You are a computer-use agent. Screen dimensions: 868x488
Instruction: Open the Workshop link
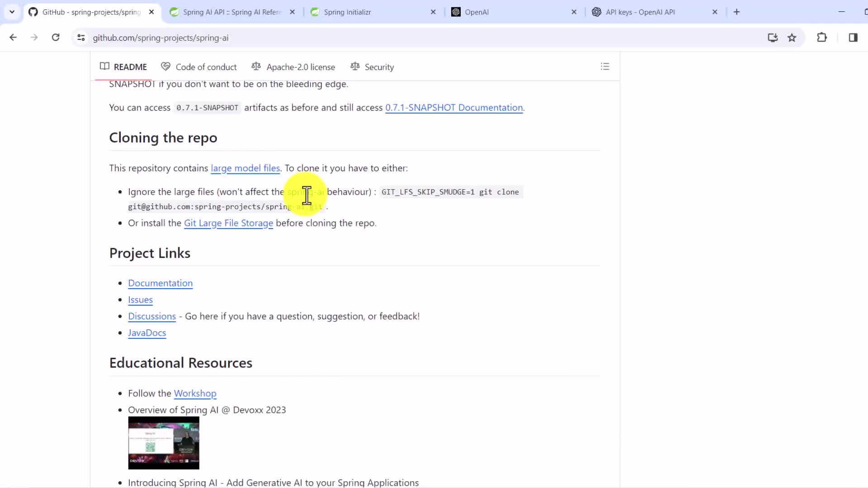tap(195, 394)
